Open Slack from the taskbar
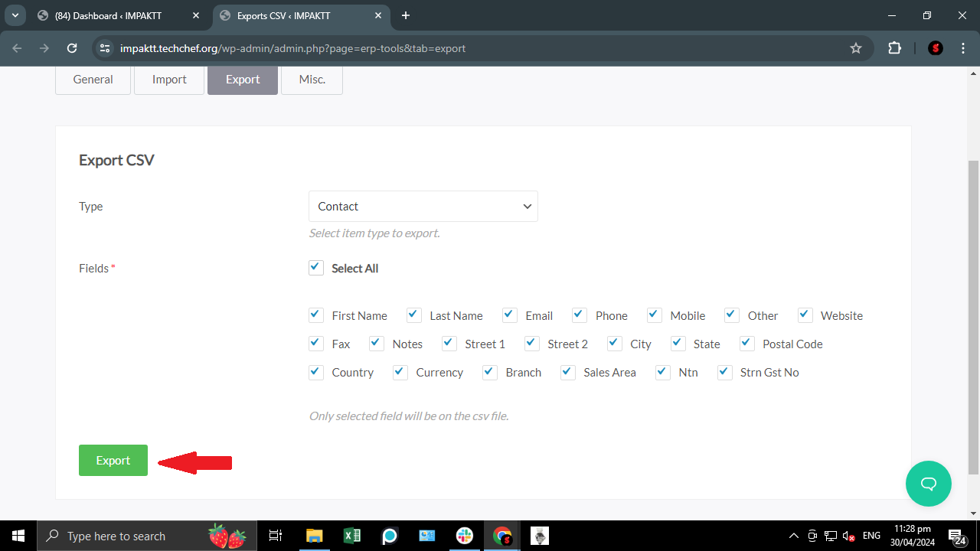 pos(465,536)
